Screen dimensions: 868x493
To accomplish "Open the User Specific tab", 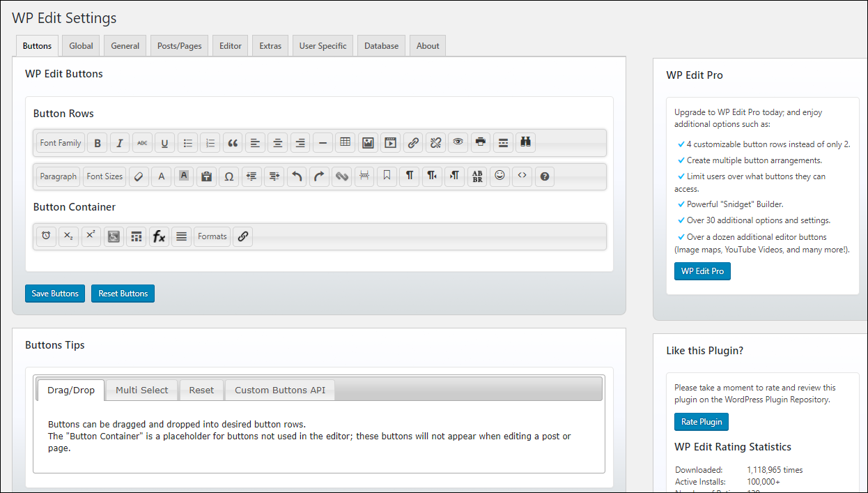I will click(323, 46).
